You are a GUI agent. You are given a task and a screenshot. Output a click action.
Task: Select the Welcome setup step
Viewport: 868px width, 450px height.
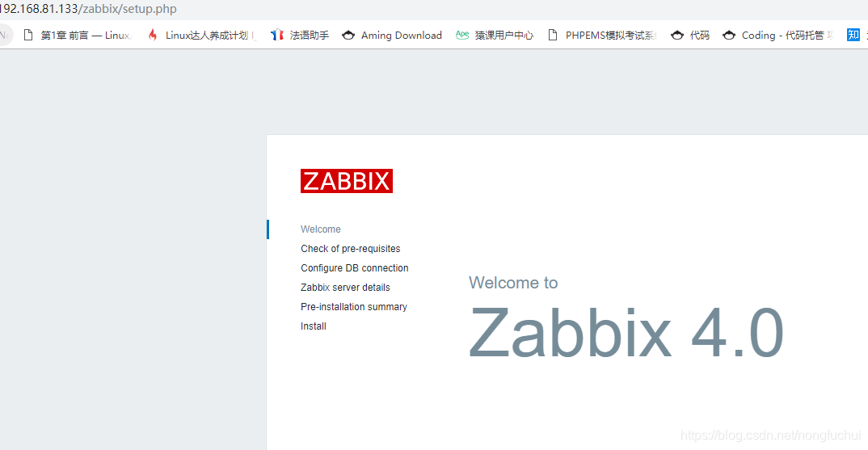click(x=321, y=229)
